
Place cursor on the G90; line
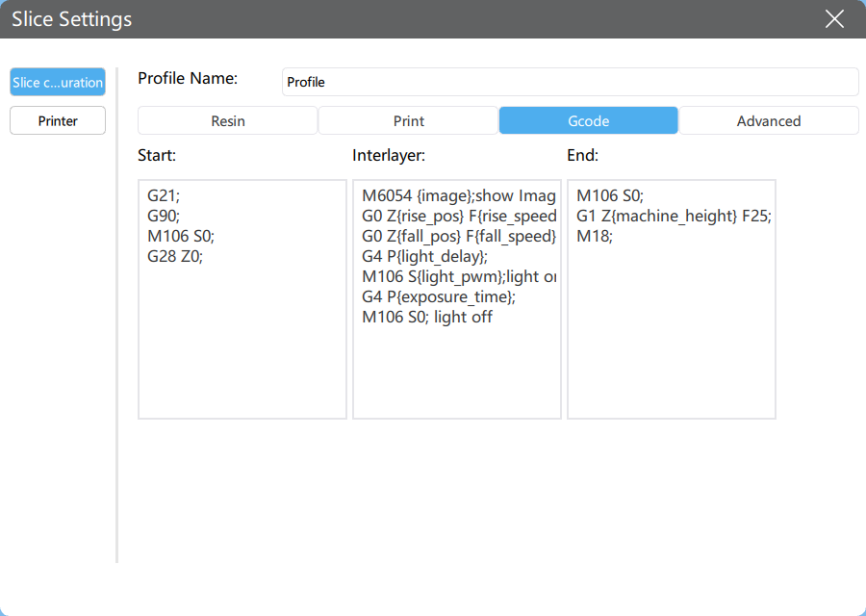click(x=164, y=216)
